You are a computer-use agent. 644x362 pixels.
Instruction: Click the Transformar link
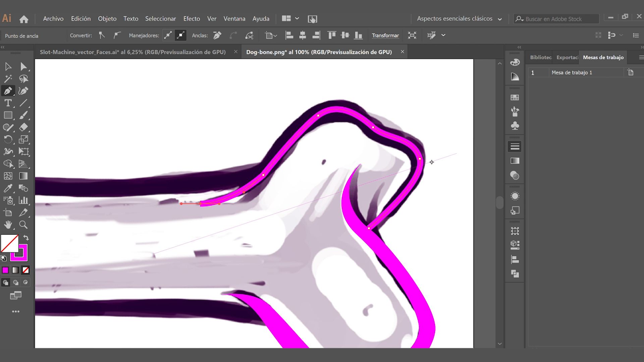coord(385,36)
